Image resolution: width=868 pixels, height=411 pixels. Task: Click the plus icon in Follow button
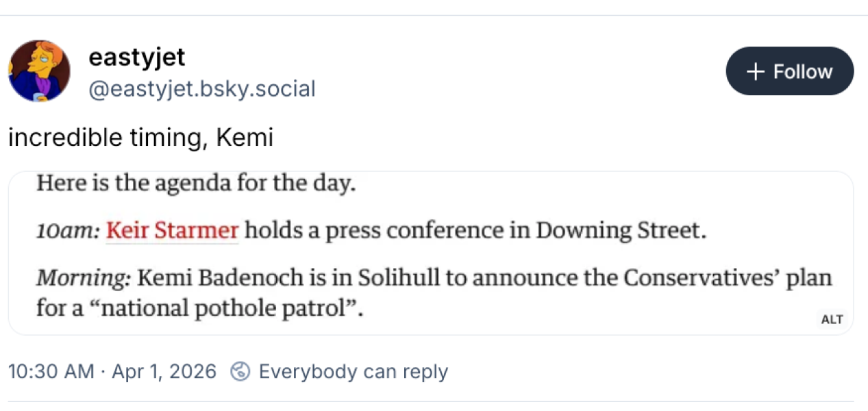755,71
